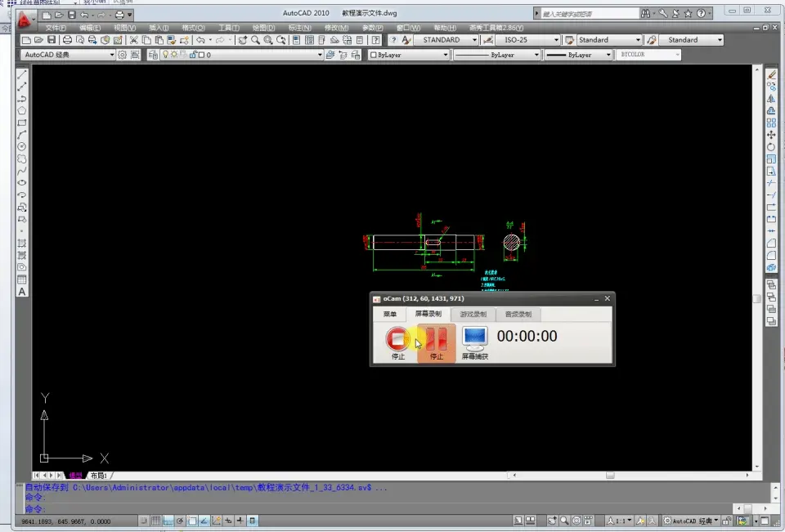
Task: Select the Ellipse draw tool
Action: pos(22,183)
